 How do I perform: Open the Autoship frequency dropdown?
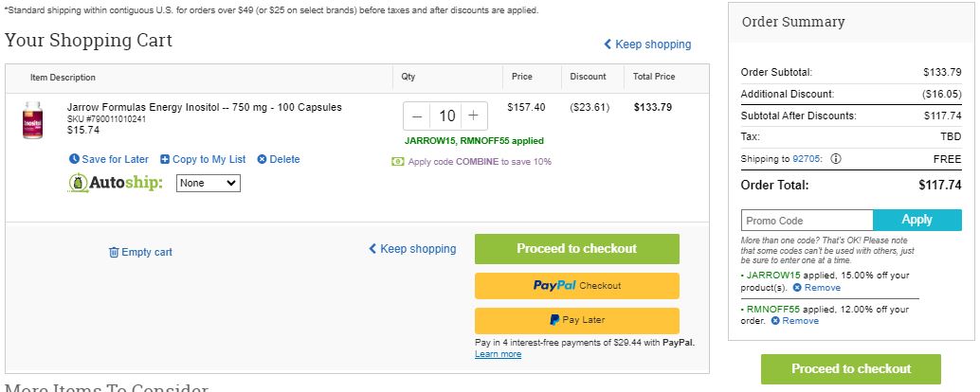(209, 183)
